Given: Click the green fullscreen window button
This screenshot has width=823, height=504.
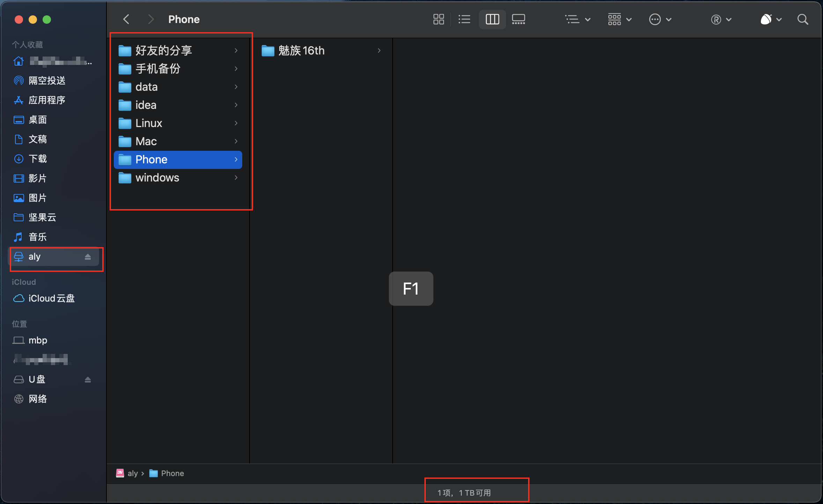Looking at the screenshot, I should click(x=47, y=20).
